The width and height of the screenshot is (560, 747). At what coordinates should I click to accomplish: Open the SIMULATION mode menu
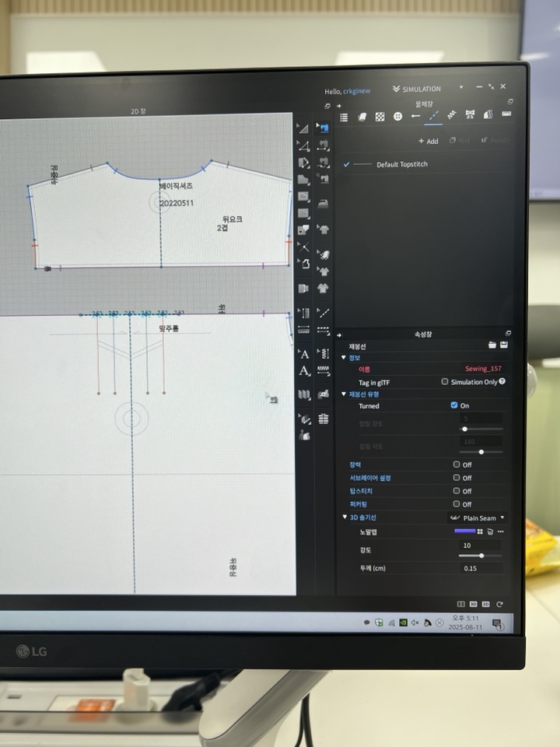point(418,89)
